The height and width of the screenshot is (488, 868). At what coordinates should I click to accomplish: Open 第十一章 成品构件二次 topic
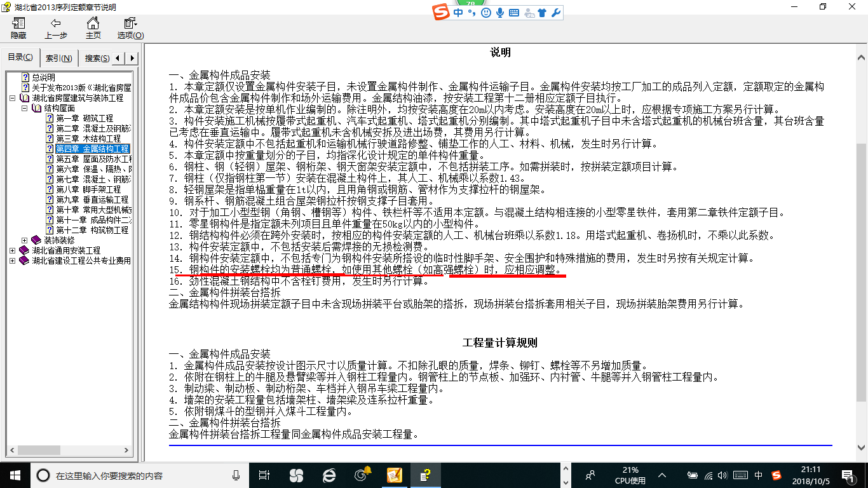(x=93, y=220)
